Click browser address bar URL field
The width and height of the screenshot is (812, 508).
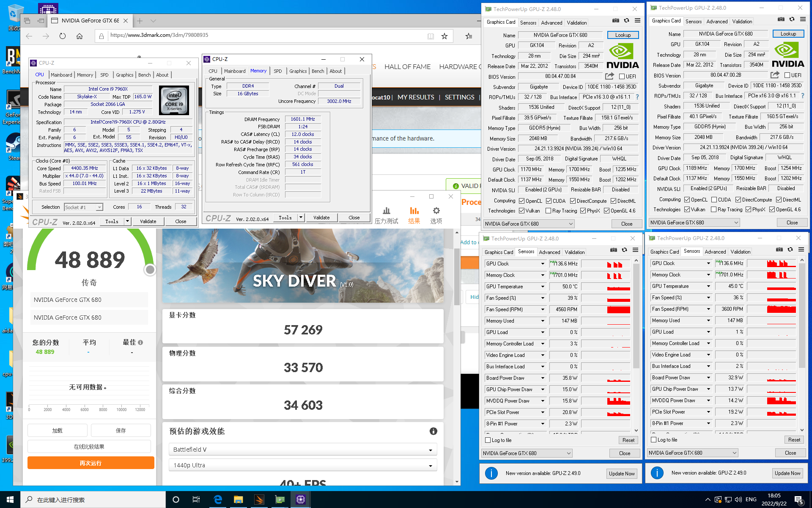[266, 36]
